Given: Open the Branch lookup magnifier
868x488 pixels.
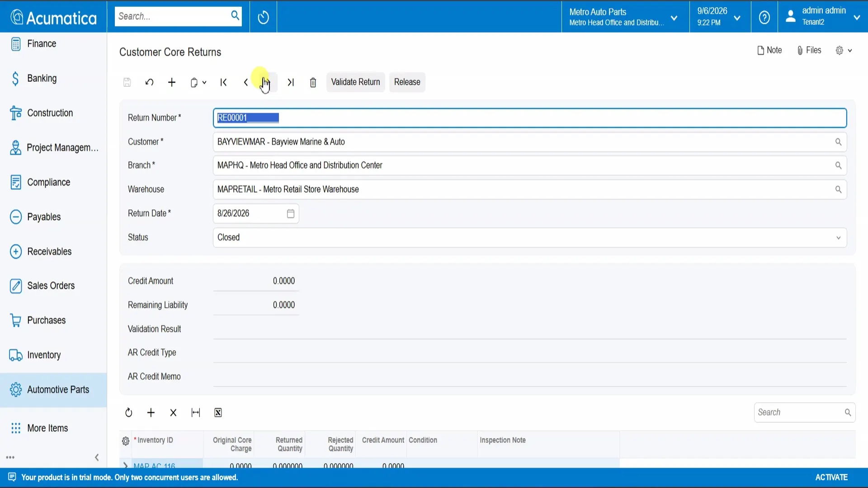Looking at the screenshot, I should pyautogui.click(x=838, y=165).
